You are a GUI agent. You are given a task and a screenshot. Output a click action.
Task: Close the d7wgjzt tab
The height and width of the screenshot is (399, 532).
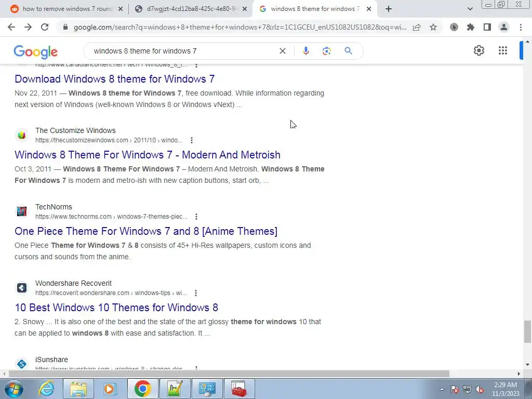(x=244, y=9)
